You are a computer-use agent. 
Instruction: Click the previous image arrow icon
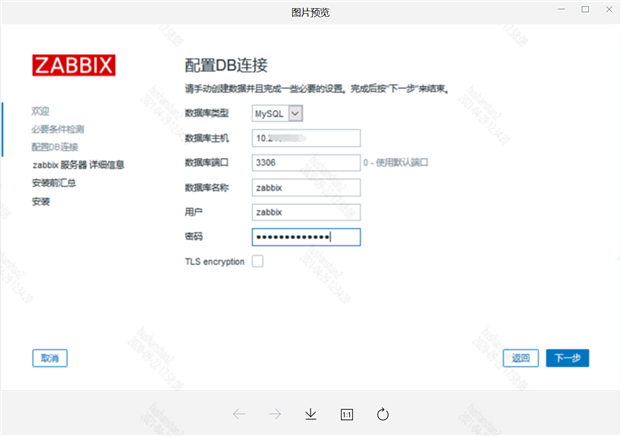(x=239, y=414)
